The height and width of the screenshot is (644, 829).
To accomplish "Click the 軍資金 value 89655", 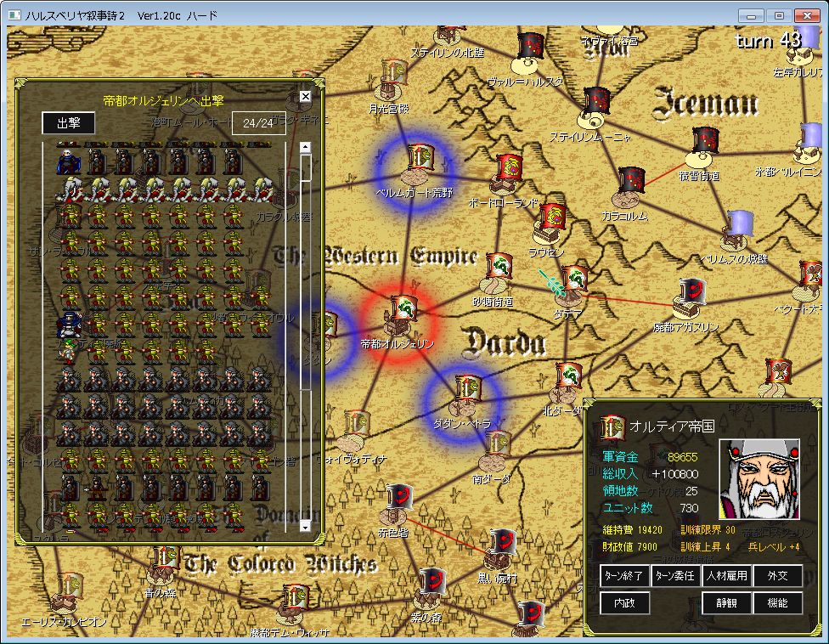I will (683, 457).
